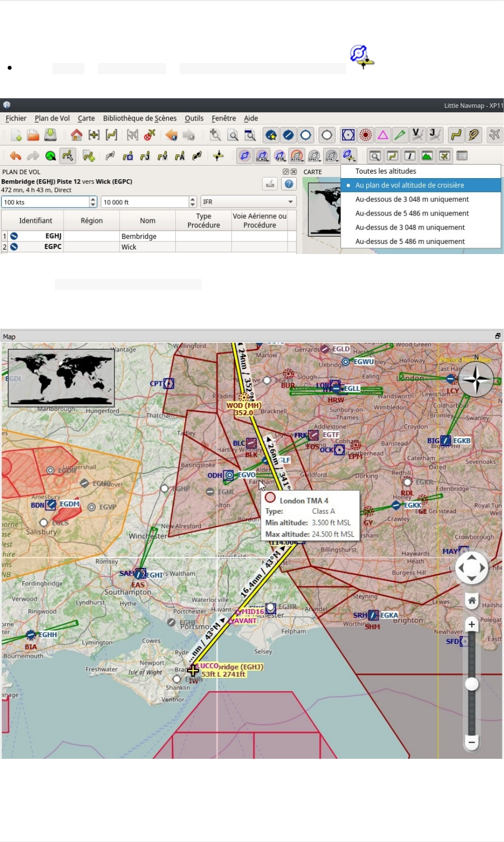Open Bibliothèque de Scènes menu
The height and width of the screenshot is (842, 504).
point(140,118)
